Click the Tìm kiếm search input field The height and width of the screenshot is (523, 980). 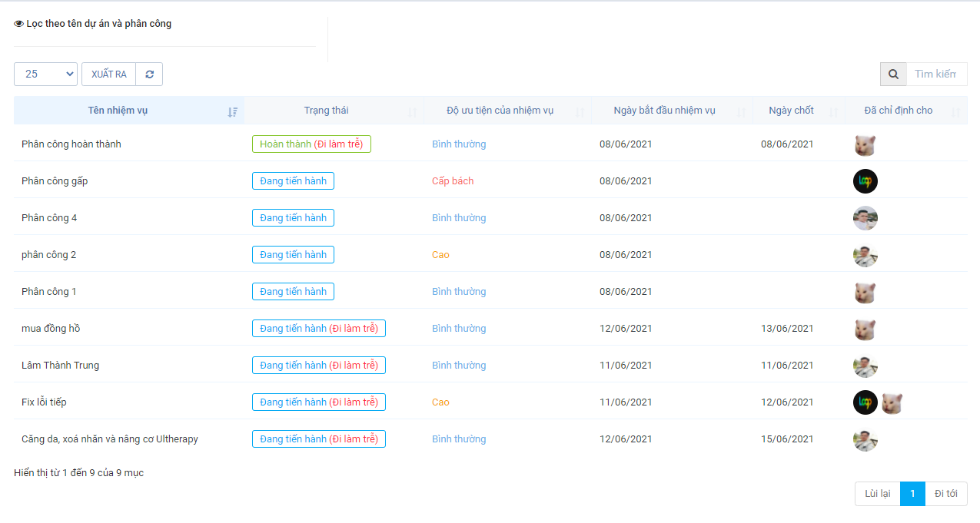click(936, 74)
